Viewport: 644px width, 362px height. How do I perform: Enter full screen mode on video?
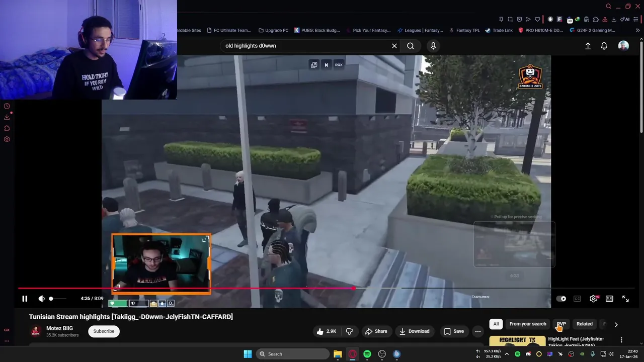click(625, 299)
